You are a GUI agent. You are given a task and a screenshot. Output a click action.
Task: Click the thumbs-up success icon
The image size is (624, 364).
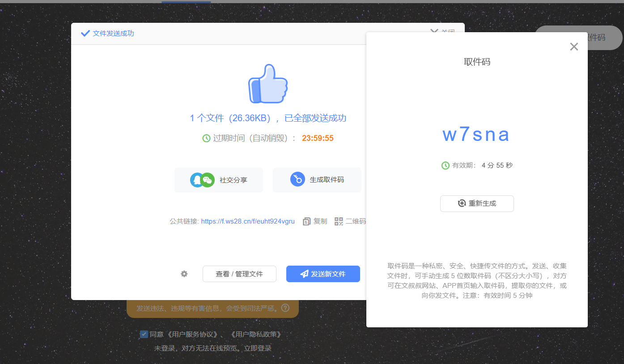pos(267,84)
